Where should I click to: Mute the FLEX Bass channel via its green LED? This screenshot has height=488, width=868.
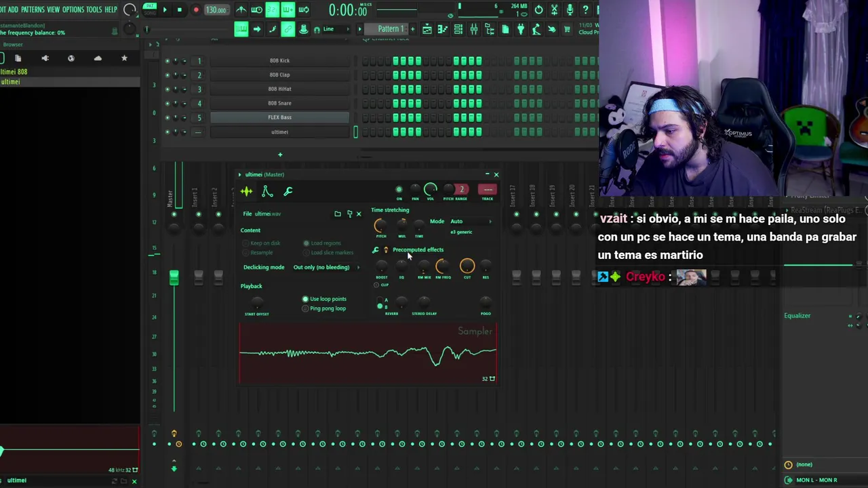tap(167, 117)
